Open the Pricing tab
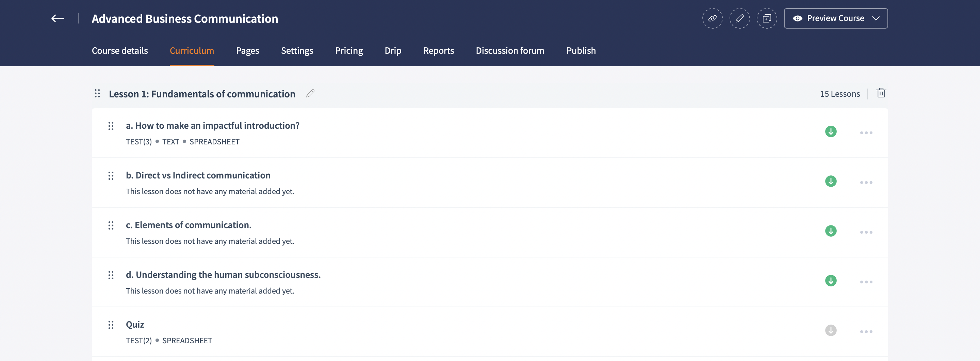 (349, 51)
